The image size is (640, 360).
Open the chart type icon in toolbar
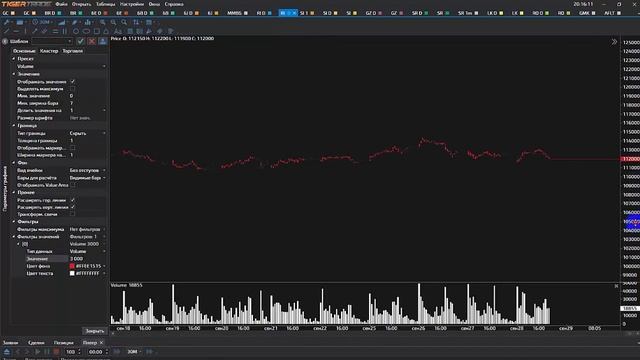[x=20, y=22]
